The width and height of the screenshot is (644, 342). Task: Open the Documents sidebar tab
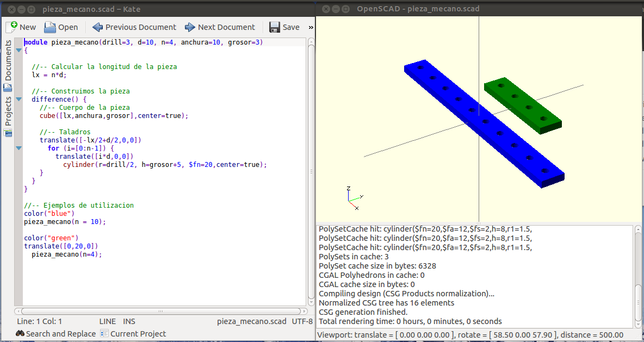(x=8, y=64)
